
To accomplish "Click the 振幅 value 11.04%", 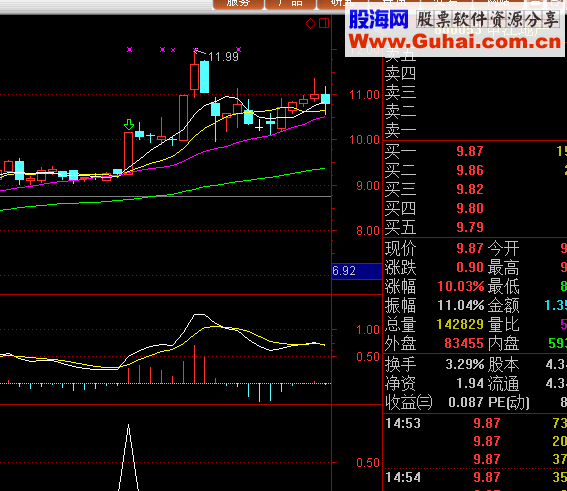I will 460,306.
